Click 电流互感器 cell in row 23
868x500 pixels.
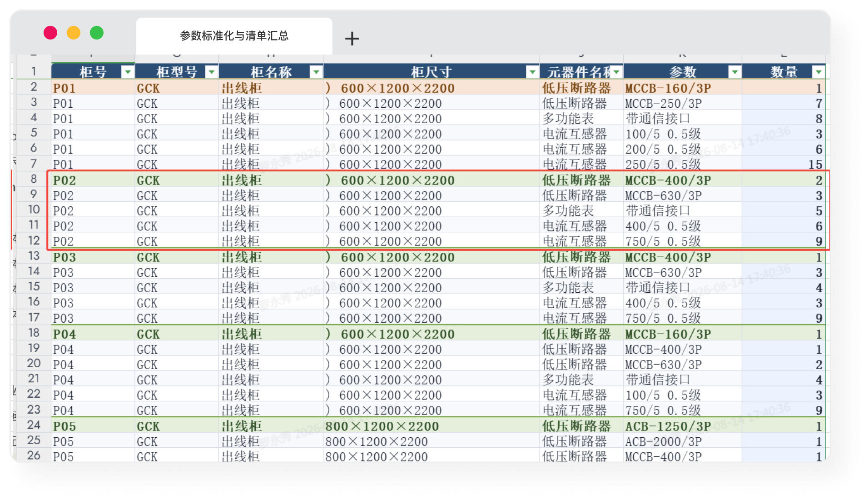point(581,410)
